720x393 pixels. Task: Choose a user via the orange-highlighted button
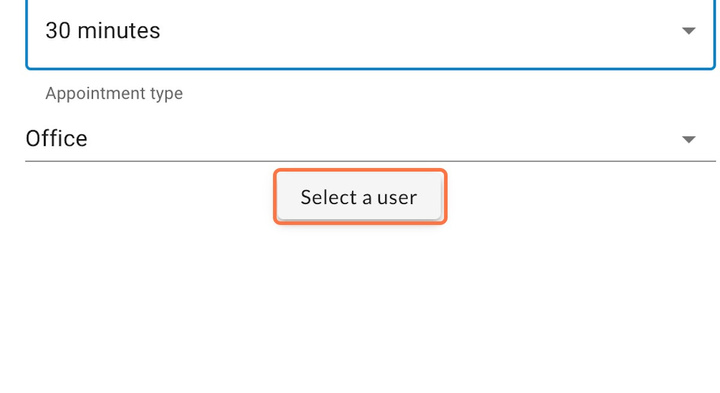pos(360,197)
